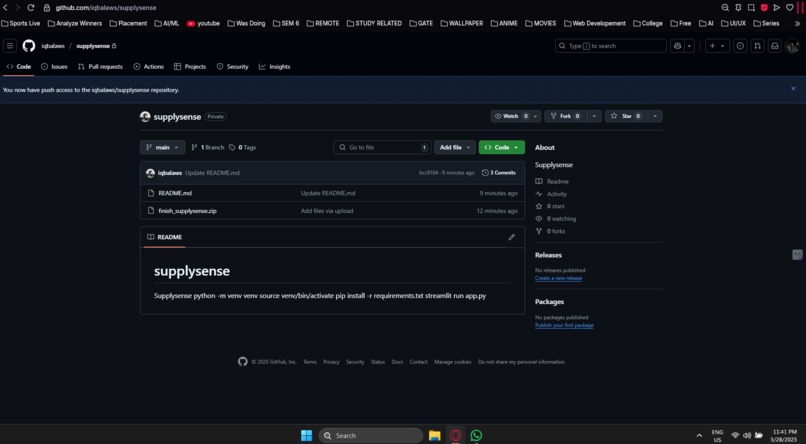Open the main branch selector dropdown
This screenshot has height=444, width=806.
coord(162,147)
